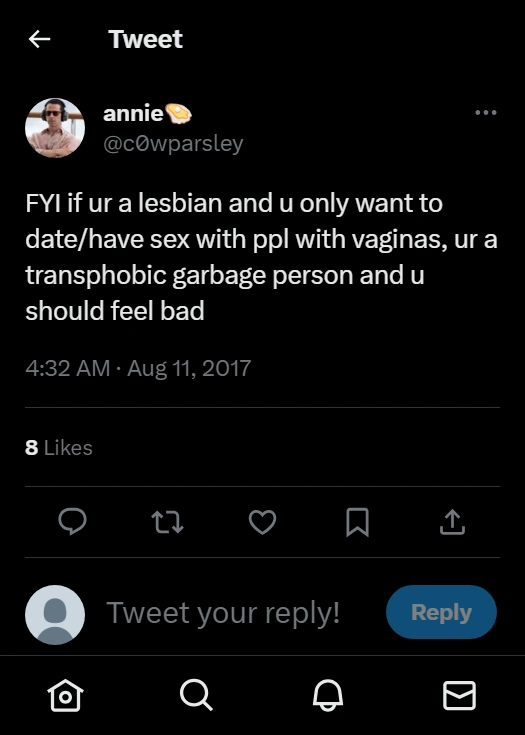Retweet using the arrows icon
This screenshot has height=735, width=525.
(167, 522)
